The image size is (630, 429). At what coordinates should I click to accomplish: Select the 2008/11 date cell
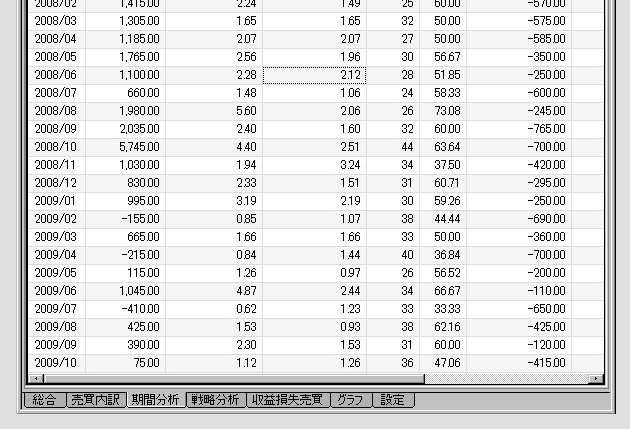coord(57,165)
